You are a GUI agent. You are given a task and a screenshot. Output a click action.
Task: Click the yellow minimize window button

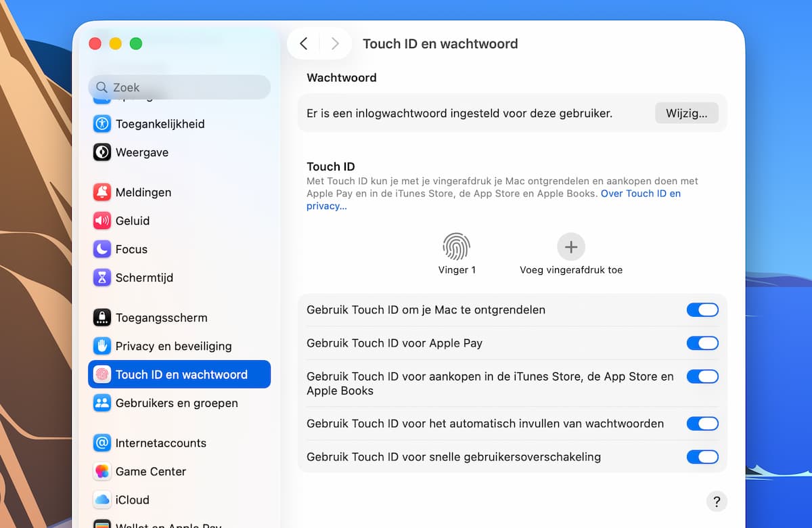(116, 43)
